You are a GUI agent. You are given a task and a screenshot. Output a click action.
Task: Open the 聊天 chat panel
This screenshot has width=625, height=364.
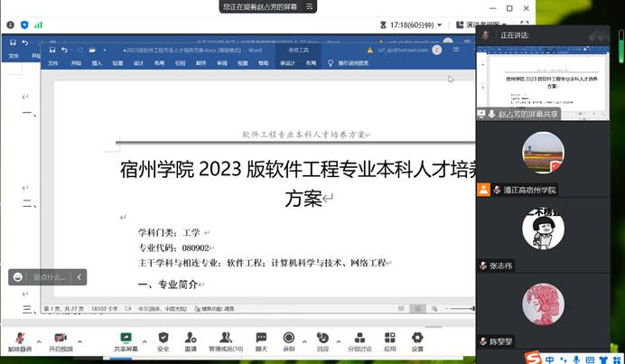coord(261,340)
